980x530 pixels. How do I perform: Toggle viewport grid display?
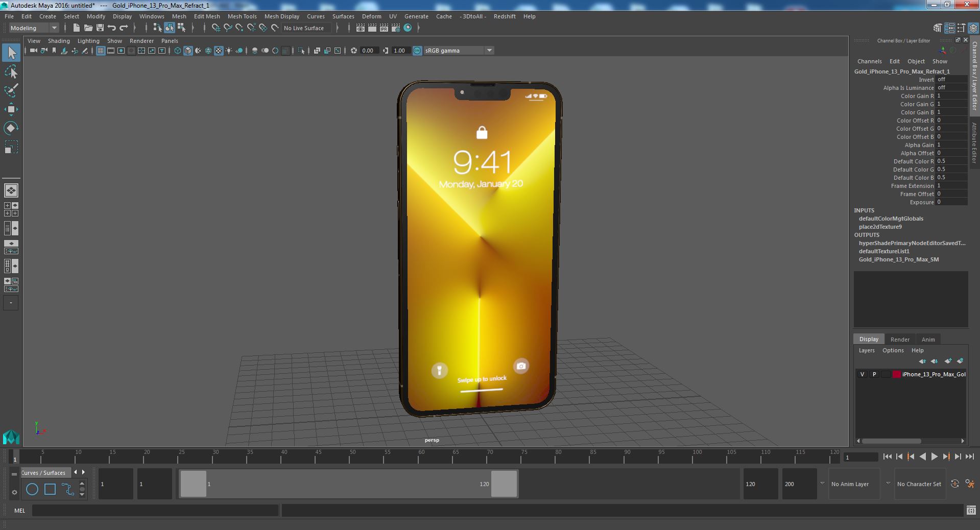point(100,51)
